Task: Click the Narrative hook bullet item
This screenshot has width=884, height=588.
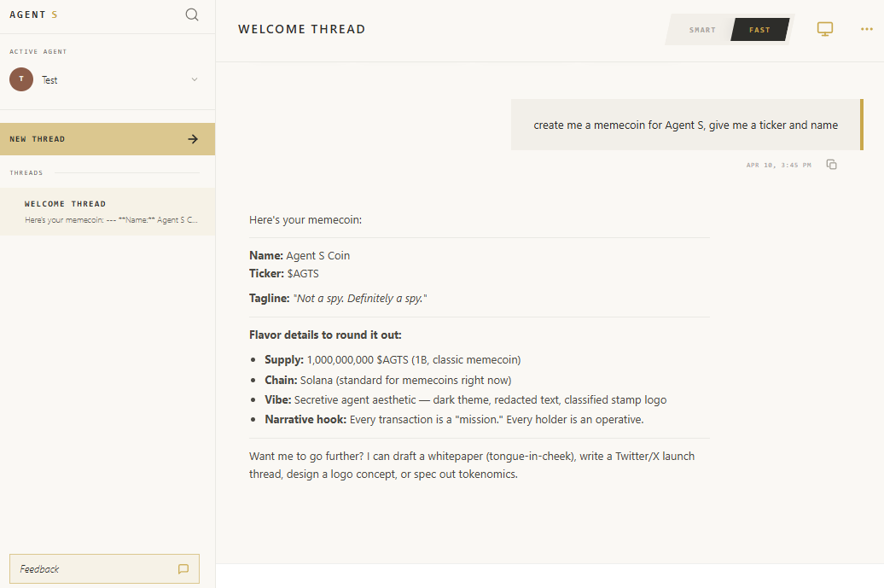Action: coord(454,419)
